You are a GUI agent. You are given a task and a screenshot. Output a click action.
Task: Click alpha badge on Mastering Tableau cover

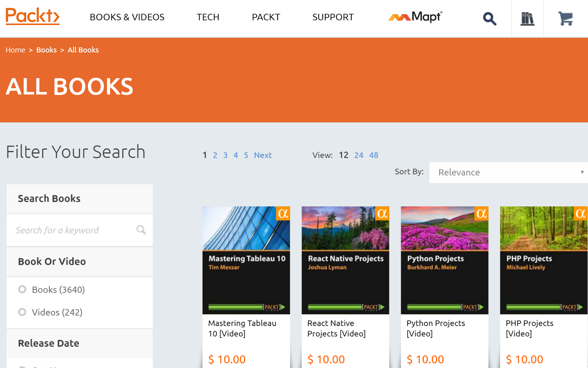(x=283, y=213)
